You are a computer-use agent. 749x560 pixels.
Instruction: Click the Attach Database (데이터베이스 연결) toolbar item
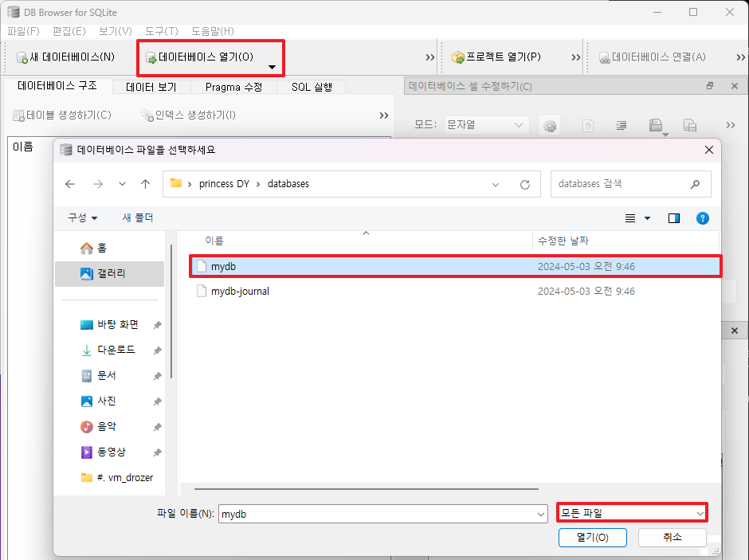point(653,57)
